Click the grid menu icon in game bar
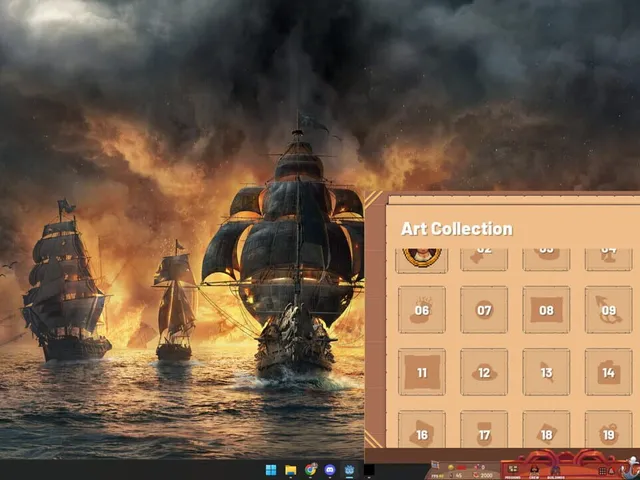Viewport: 640px width, 480px height. [x=602, y=471]
